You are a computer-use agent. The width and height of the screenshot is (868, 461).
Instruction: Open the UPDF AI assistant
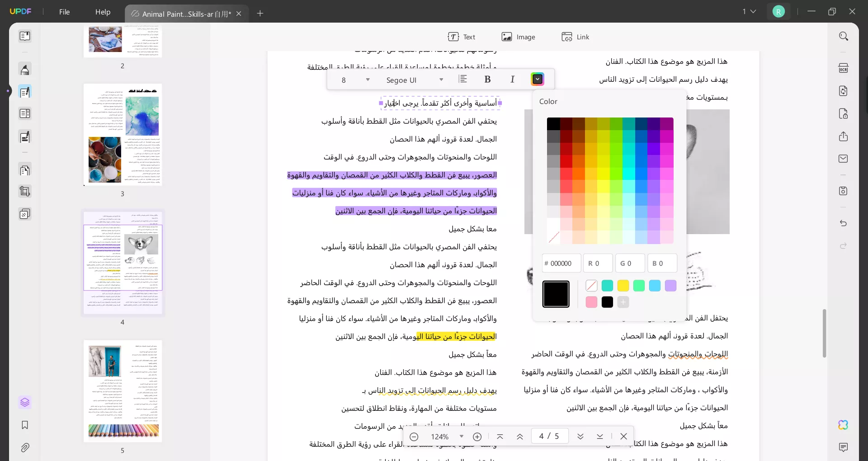coord(844,425)
